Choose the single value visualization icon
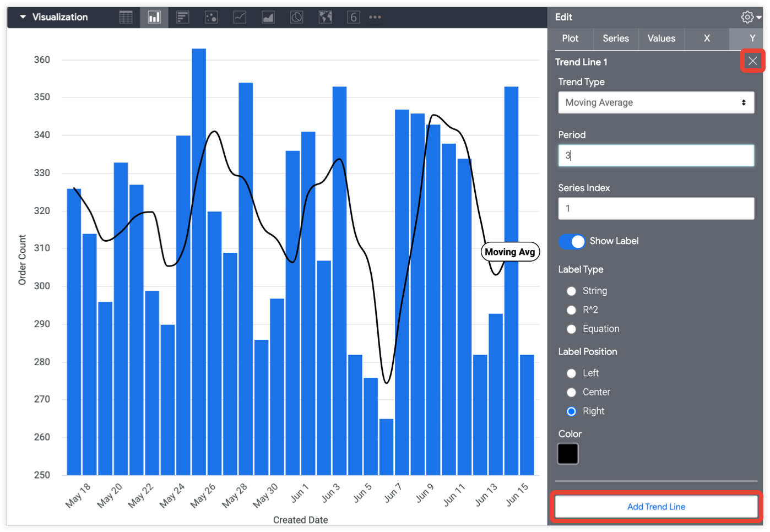The image size is (770, 532). [354, 17]
